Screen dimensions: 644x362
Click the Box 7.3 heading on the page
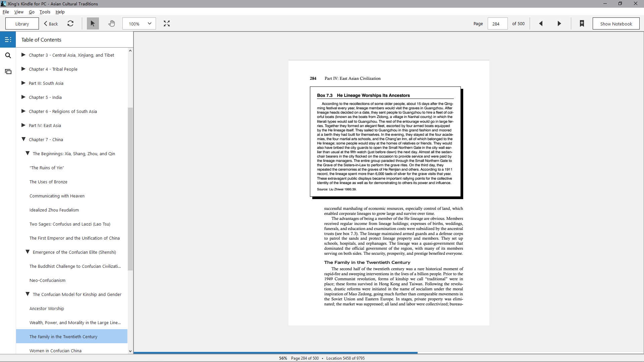[363, 95]
